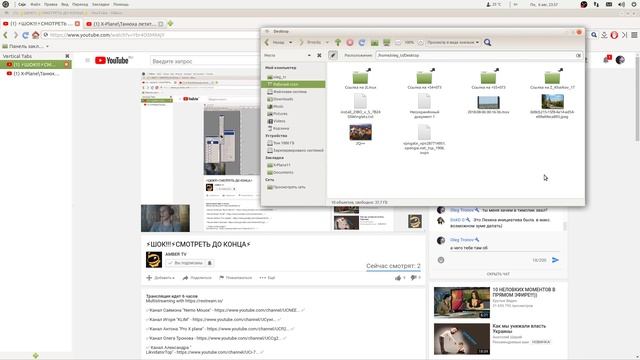
Task: Open the Places sidebar selector dropdown
Action: click(x=288, y=55)
